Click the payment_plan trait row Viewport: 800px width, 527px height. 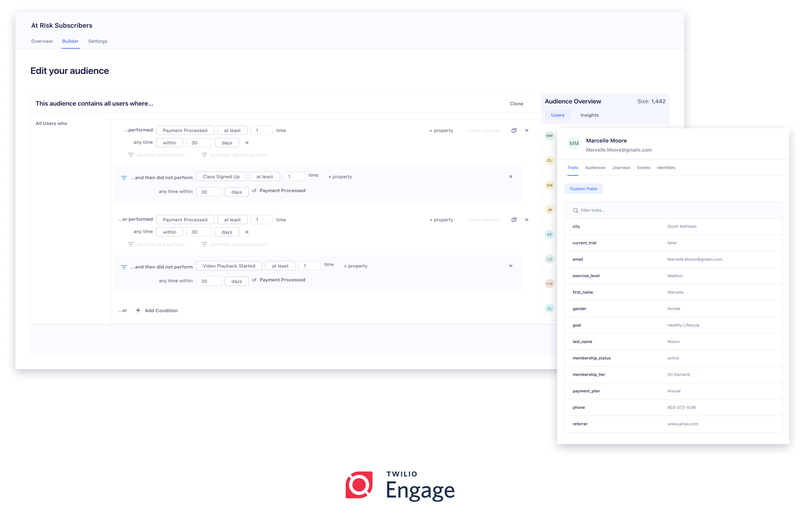673,391
